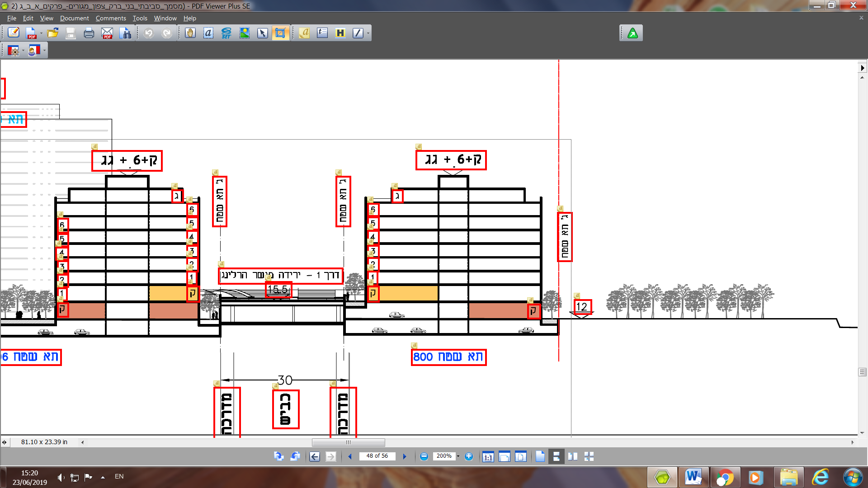868x488 pixels.
Task: Expand the line tool dropdown arrow
Action: (368, 33)
